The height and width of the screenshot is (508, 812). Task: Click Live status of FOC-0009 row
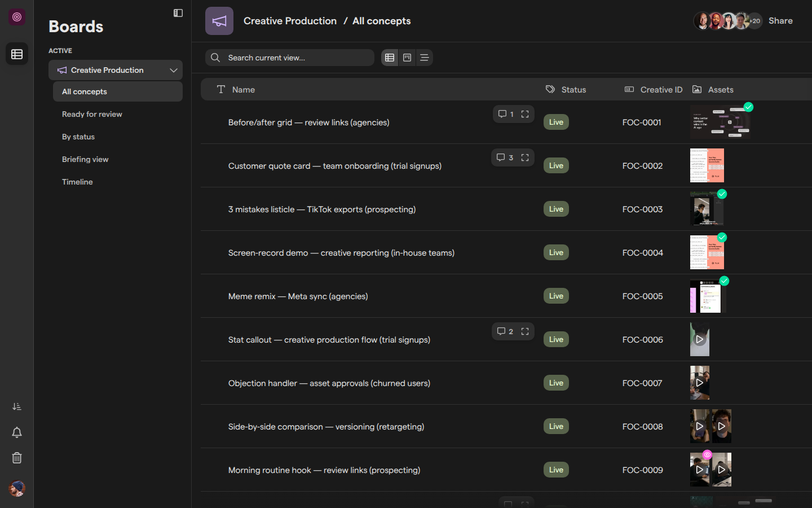coord(556,470)
